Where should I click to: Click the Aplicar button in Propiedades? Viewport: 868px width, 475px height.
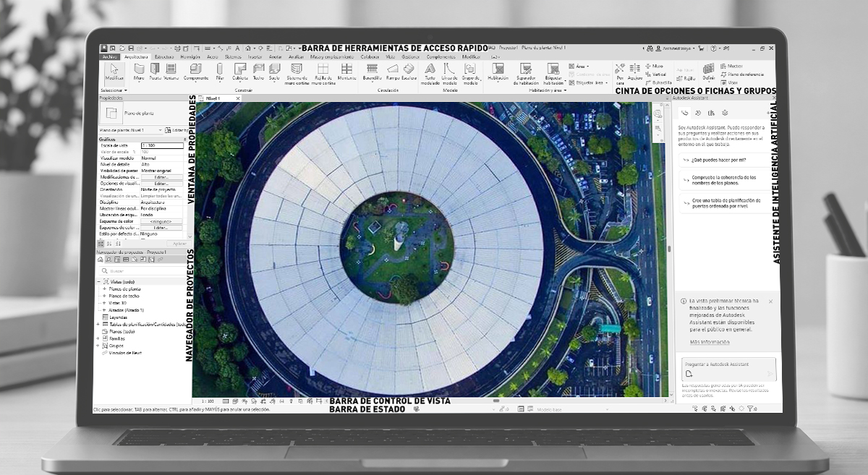point(179,244)
